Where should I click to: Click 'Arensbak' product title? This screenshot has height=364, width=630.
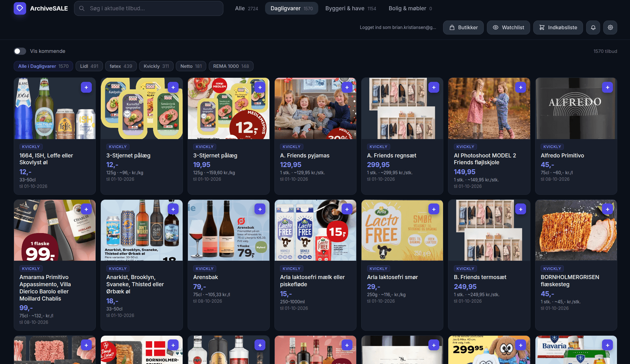(205, 277)
